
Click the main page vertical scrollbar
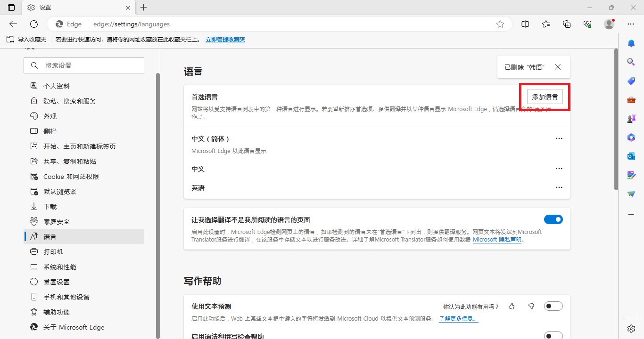click(616, 120)
